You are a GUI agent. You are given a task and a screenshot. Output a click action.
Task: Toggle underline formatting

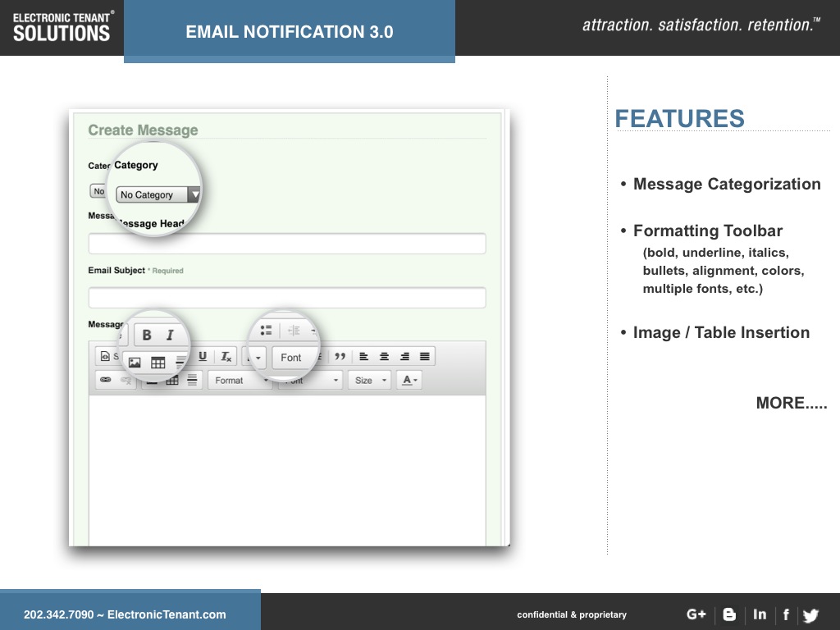203,356
